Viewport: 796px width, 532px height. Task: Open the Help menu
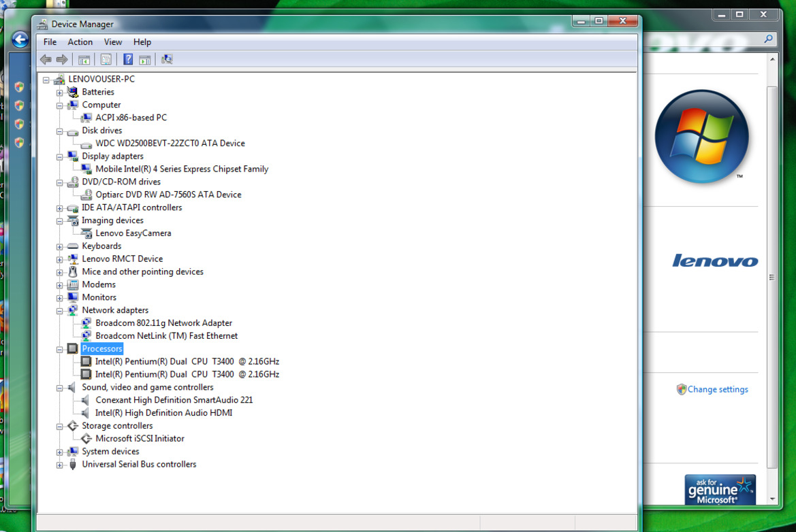(142, 42)
